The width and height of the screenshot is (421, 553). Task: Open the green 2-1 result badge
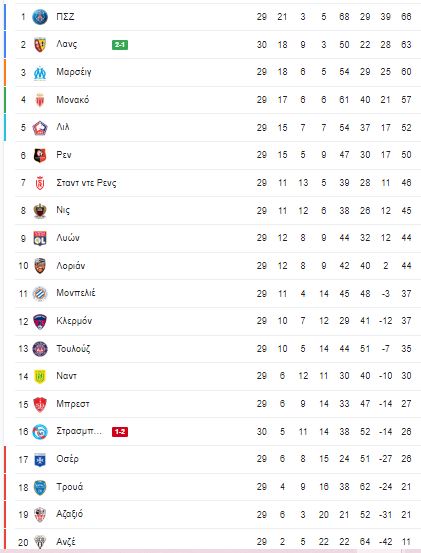pos(120,45)
